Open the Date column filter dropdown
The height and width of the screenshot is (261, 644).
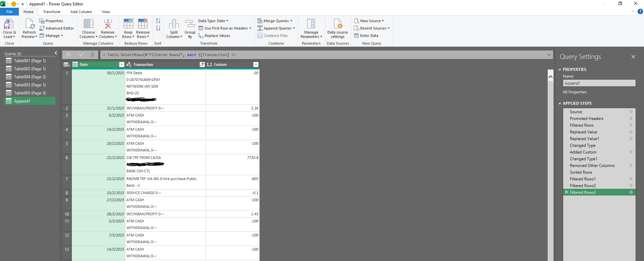(121, 64)
